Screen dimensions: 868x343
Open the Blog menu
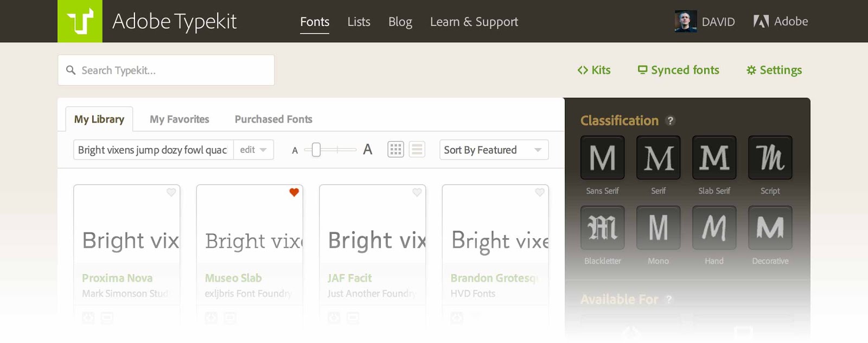(400, 22)
